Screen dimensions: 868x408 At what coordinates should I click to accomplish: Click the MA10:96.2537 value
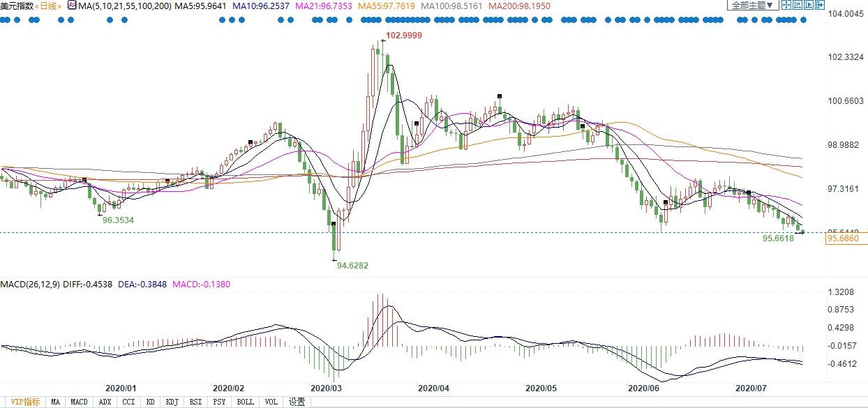(261, 6)
